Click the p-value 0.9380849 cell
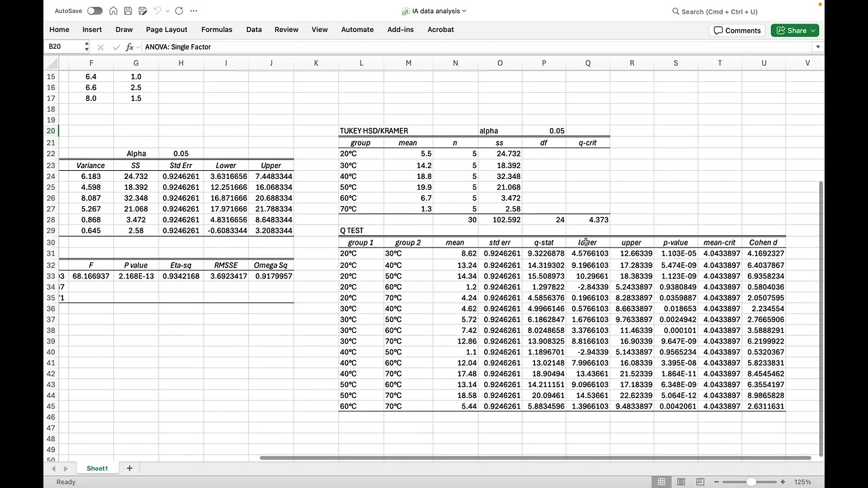The width and height of the screenshot is (868, 488). (675, 287)
